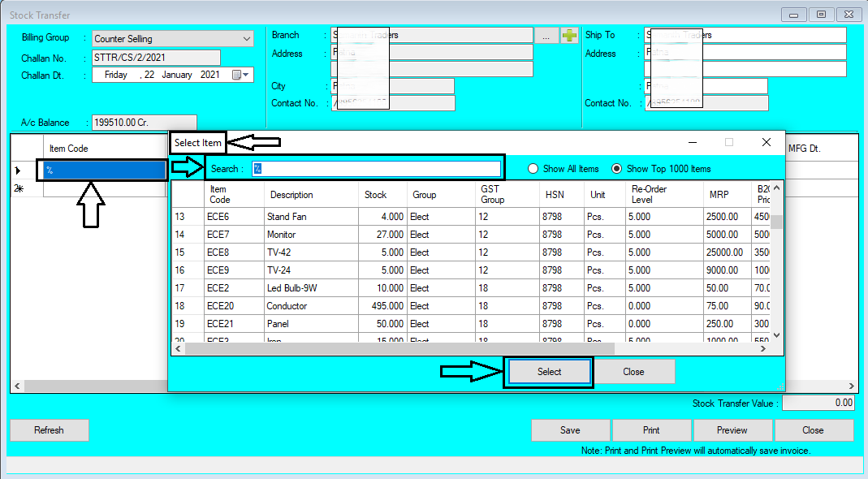
Task: Click the Select button to confirm item choice
Action: 548,371
